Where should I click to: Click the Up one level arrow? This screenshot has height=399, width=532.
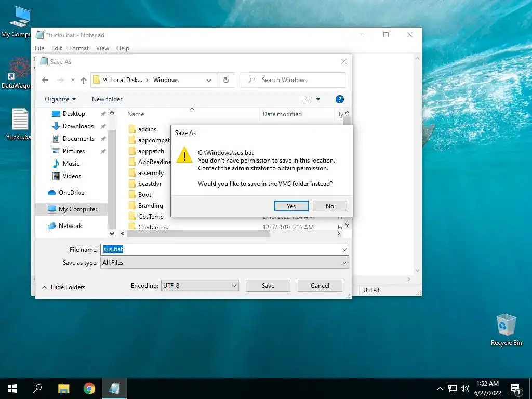[84, 80]
